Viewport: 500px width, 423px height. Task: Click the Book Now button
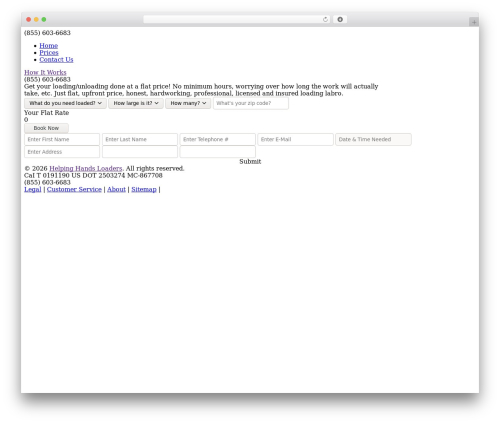(46, 128)
